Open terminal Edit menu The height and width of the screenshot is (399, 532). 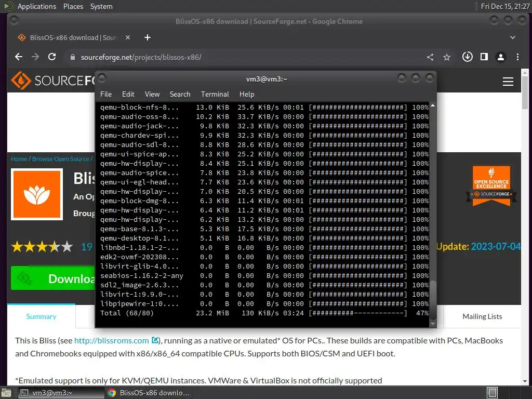click(128, 95)
